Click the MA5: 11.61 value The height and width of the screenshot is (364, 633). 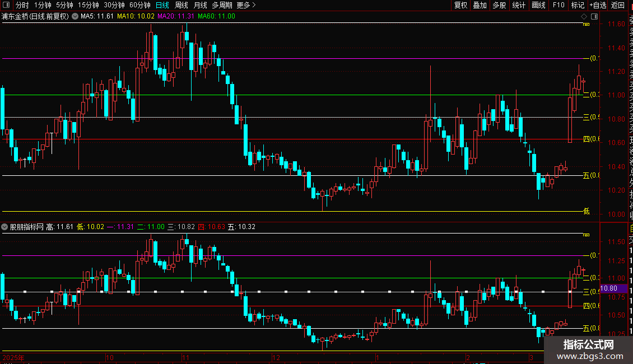click(x=97, y=16)
